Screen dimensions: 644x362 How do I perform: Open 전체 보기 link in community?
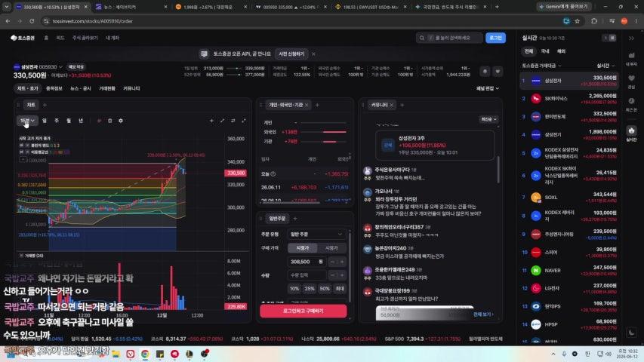[483, 314]
